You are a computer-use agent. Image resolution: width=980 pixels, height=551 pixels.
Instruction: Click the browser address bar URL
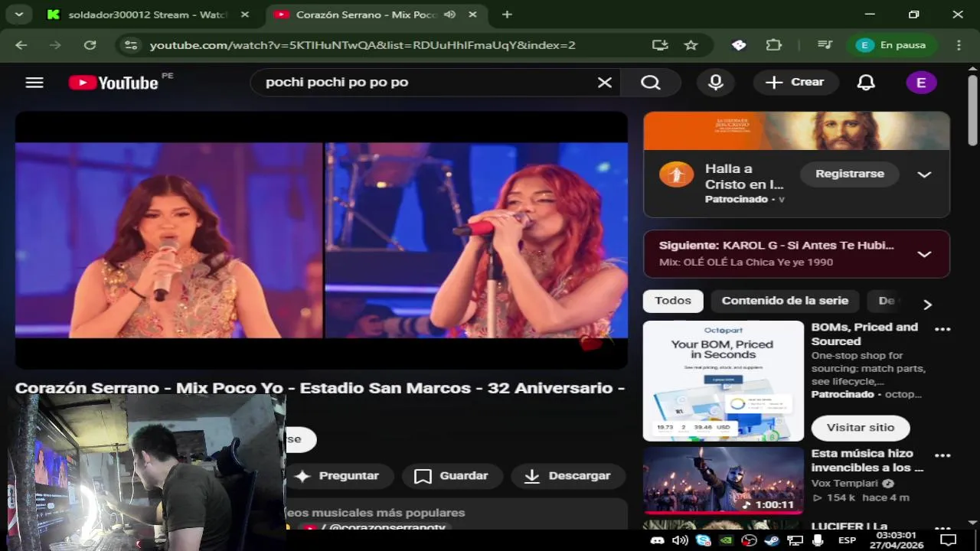pyautogui.click(x=362, y=45)
